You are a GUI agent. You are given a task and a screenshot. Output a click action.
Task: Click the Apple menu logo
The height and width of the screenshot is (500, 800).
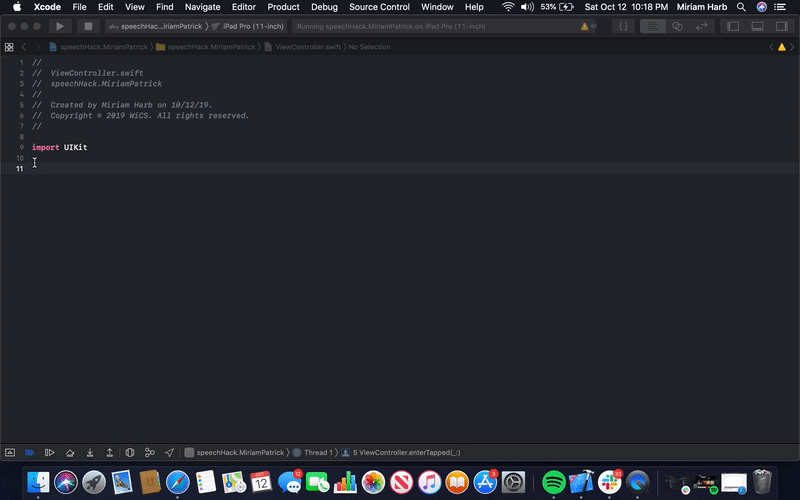pos(16,7)
